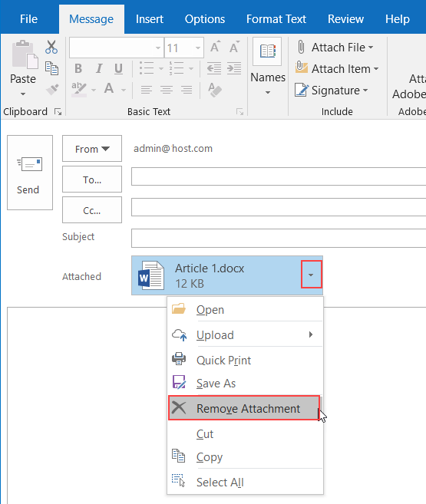Click the Clear All Formatting icon
The height and width of the screenshot is (504, 426).
[x=215, y=90]
